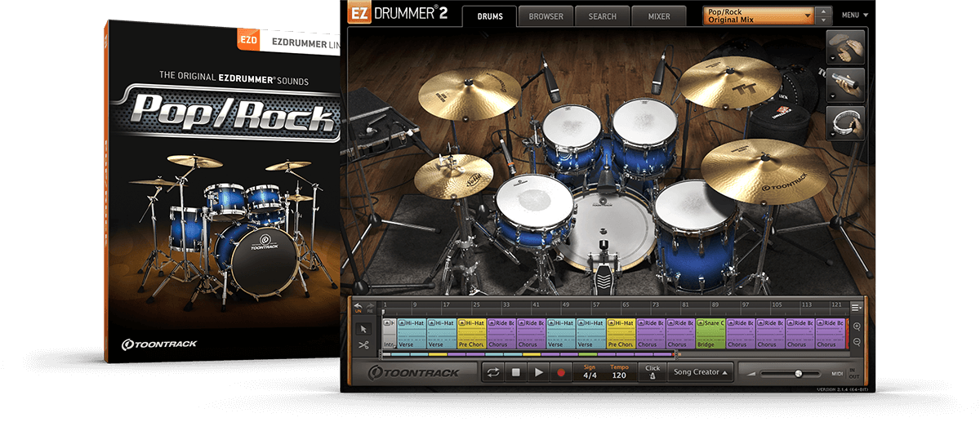
Task: Hit the hand claps percussion pad
Action: 845,46
